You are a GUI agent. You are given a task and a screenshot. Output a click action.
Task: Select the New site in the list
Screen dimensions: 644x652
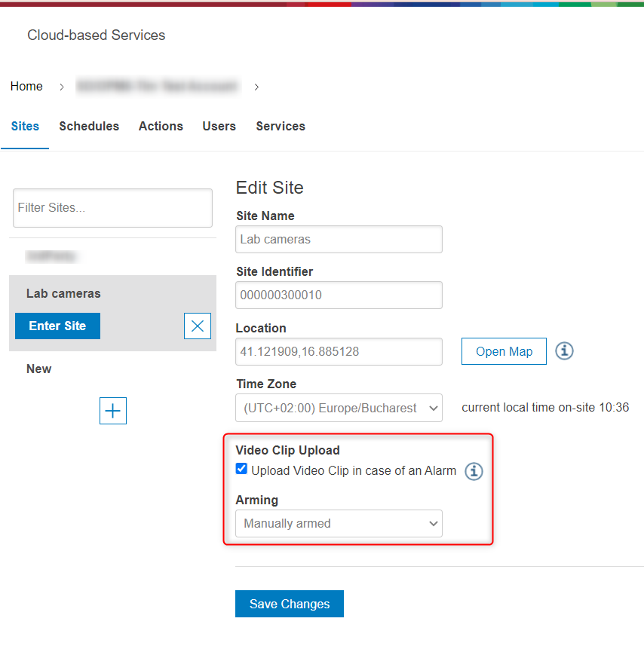(39, 369)
